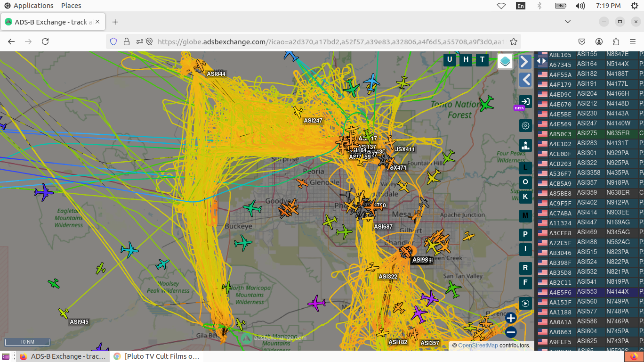This screenshot has width=644, height=362.
Task: Expand sidebar with right chevron button
Action: coord(525,61)
